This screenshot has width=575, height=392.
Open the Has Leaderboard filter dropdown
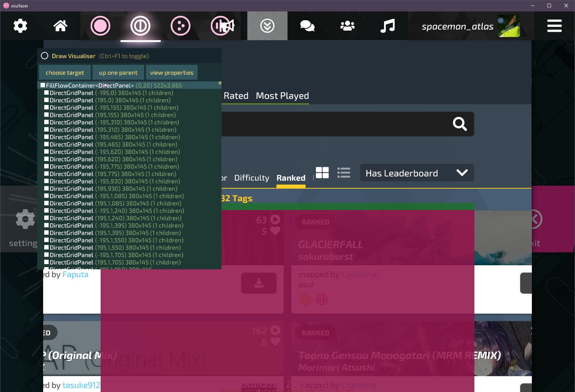pos(417,173)
